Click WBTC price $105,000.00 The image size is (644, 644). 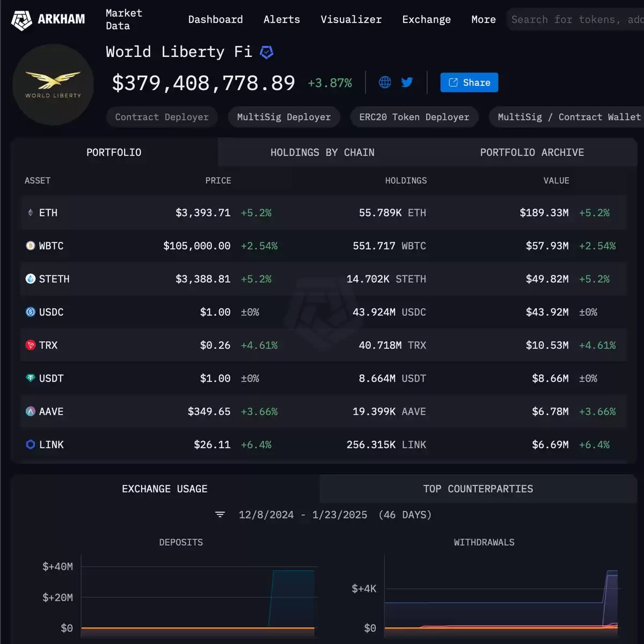pos(197,246)
